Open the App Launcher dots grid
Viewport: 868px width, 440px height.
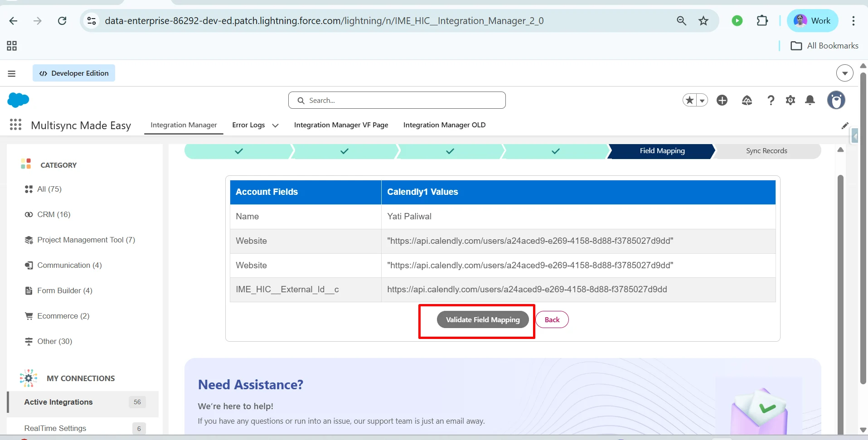click(x=15, y=125)
